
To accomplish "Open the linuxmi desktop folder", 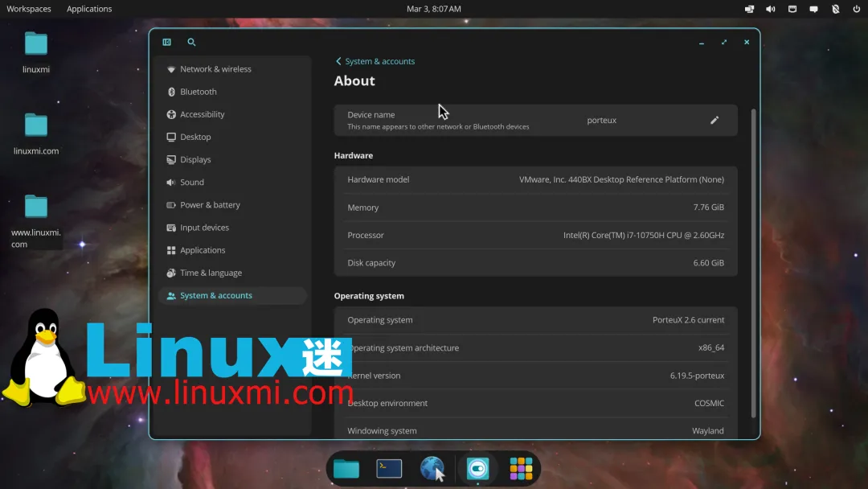I will 36,52.
